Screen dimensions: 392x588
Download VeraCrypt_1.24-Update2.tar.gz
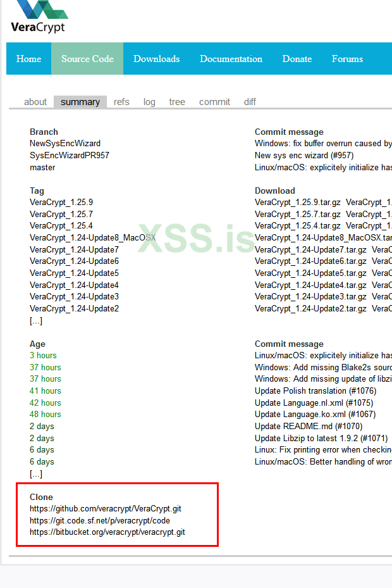310,309
